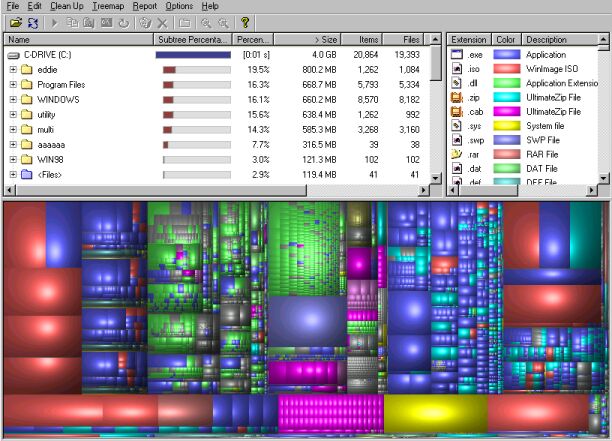Image resolution: width=612 pixels, height=441 pixels.
Task: Click the C-DRIVE hard disk icon
Action: click(14, 55)
